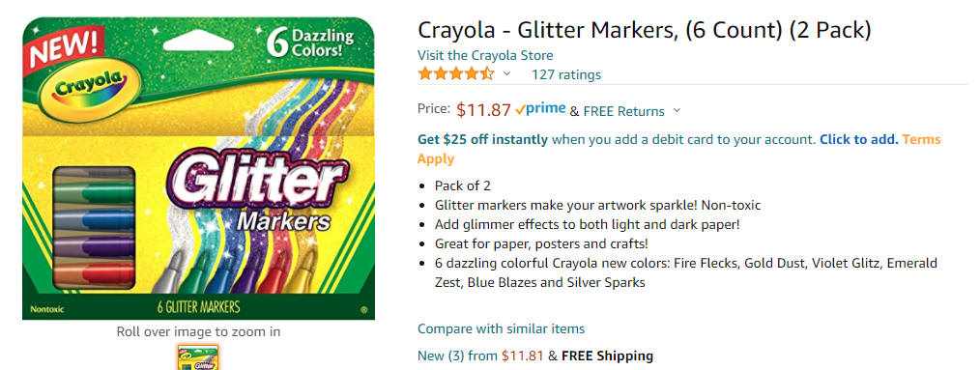
Task: Click the NEW! banner on package image
Action: [64, 48]
